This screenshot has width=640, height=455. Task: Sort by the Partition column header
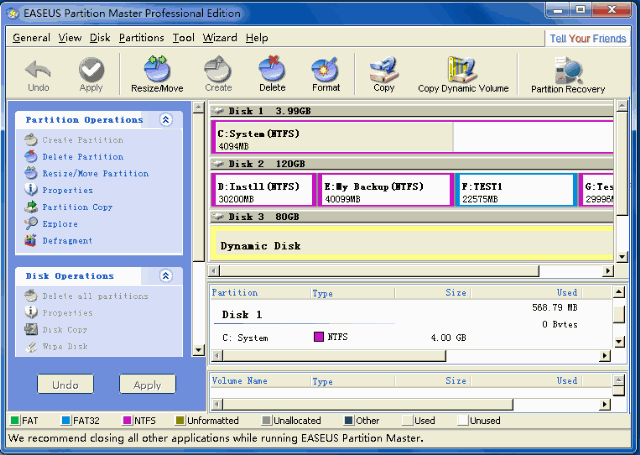(260, 293)
